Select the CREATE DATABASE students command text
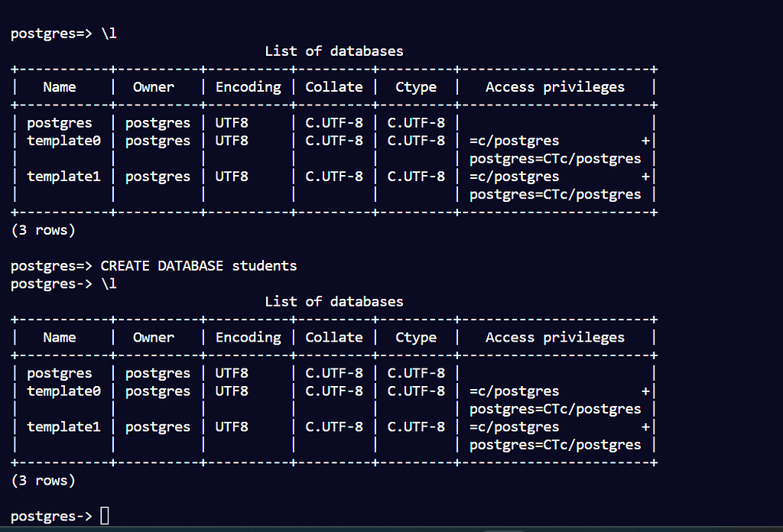783x532 pixels. coord(198,266)
